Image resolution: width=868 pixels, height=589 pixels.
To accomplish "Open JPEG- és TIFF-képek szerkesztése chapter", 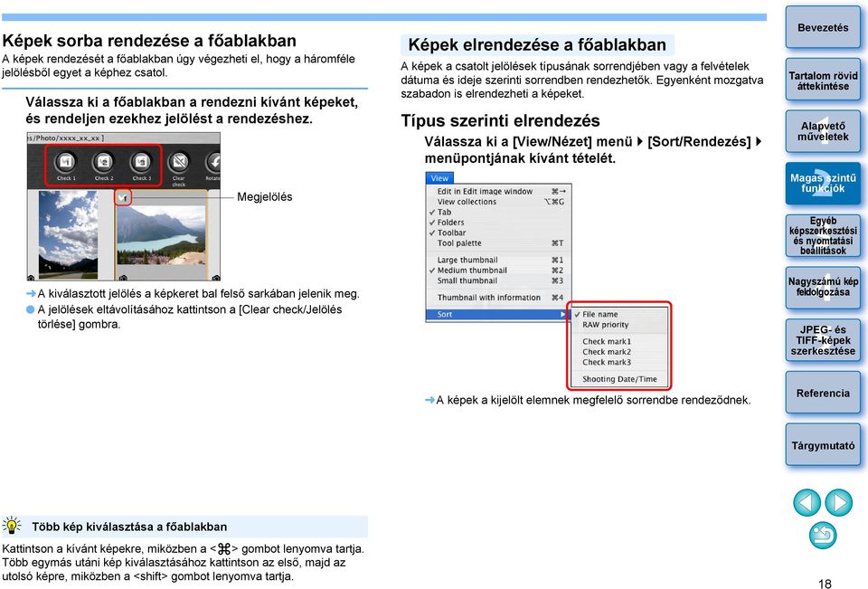I will 823,340.
